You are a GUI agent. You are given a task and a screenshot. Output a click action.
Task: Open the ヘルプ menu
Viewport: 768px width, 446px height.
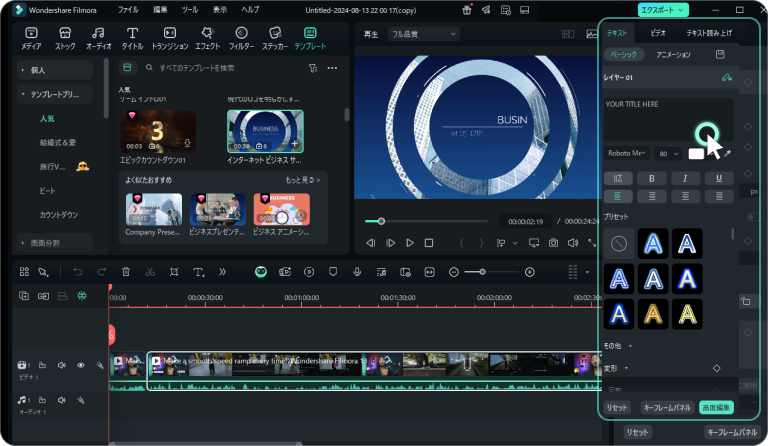tap(250, 10)
